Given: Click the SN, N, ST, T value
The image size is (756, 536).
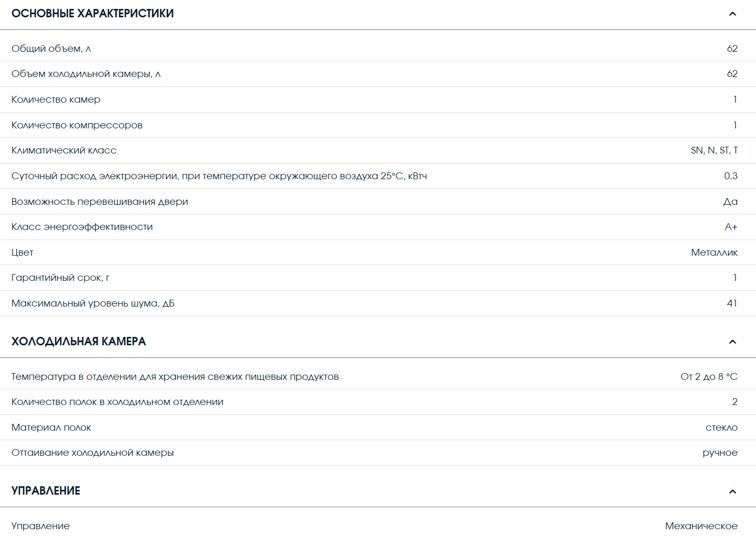Looking at the screenshot, I should coord(714,150).
